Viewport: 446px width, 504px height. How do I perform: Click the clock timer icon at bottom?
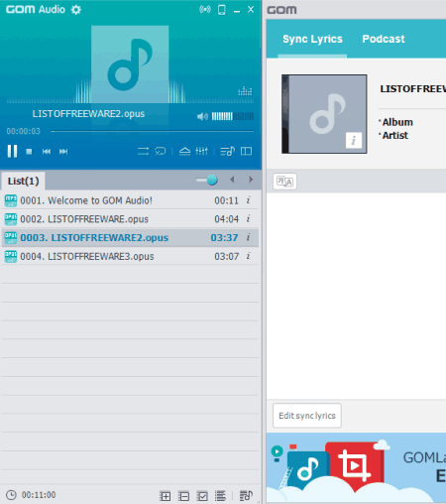(11, 495)
